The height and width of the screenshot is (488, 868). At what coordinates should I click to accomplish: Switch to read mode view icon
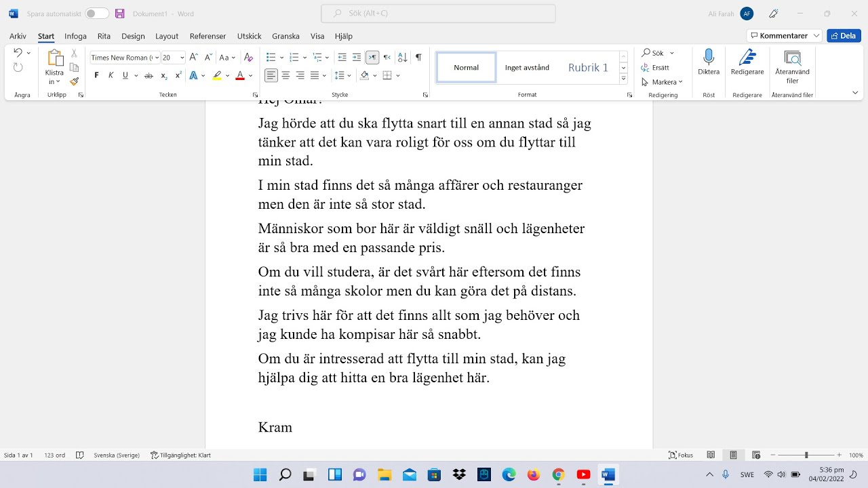coord(711,455)
